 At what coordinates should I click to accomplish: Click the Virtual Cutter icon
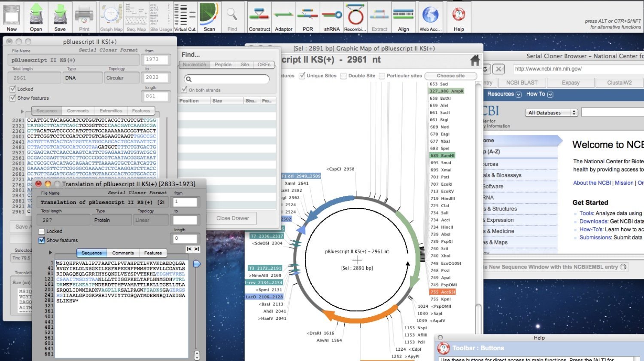(x=185, y=17)
